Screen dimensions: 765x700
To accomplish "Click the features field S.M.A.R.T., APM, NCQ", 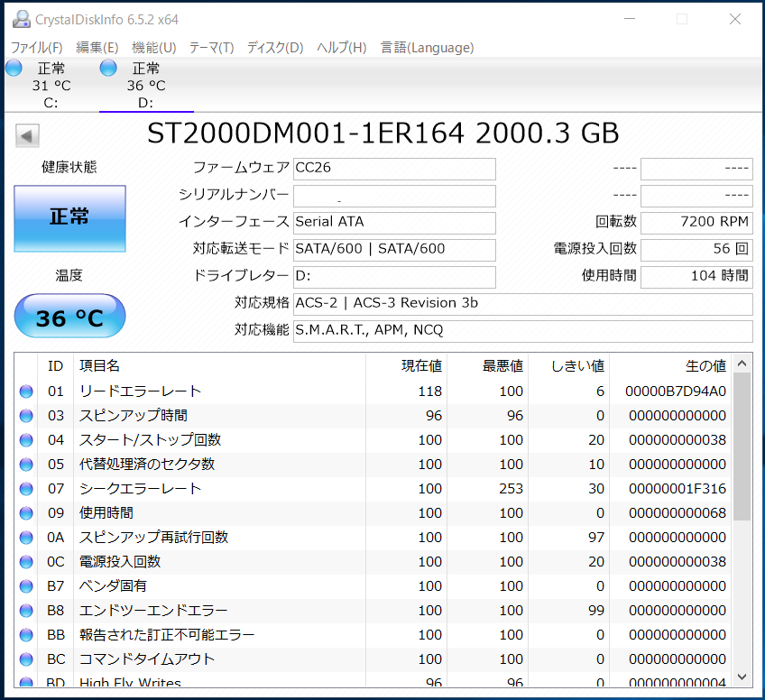I will [523, 331].
